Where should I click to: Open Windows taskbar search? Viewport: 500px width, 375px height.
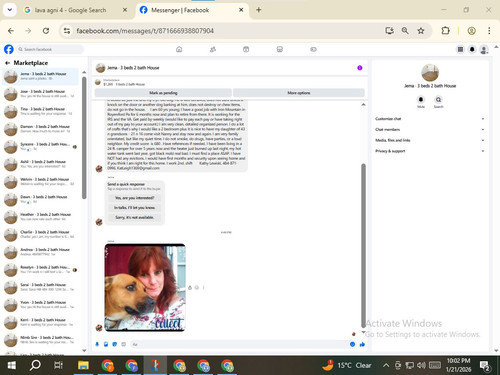(35, 365)
